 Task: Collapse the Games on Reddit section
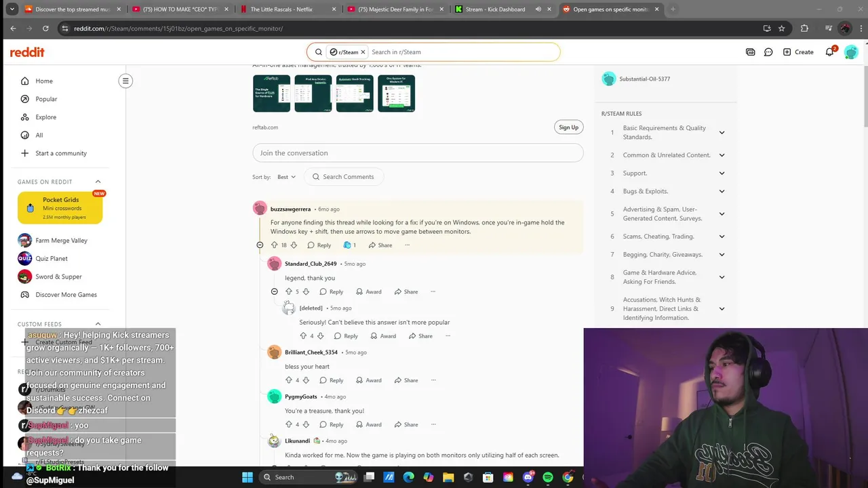pos(98,182)
